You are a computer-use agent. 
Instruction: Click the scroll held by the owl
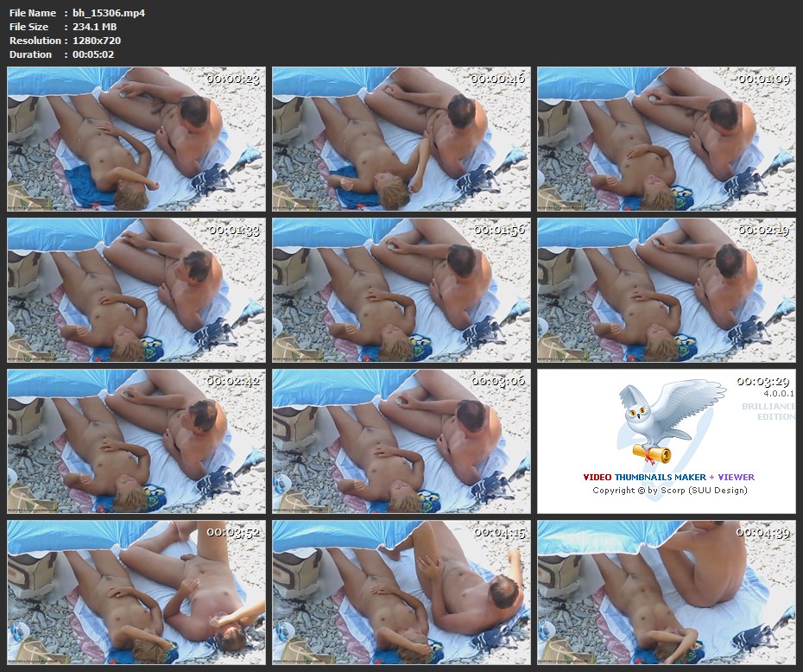650,453
